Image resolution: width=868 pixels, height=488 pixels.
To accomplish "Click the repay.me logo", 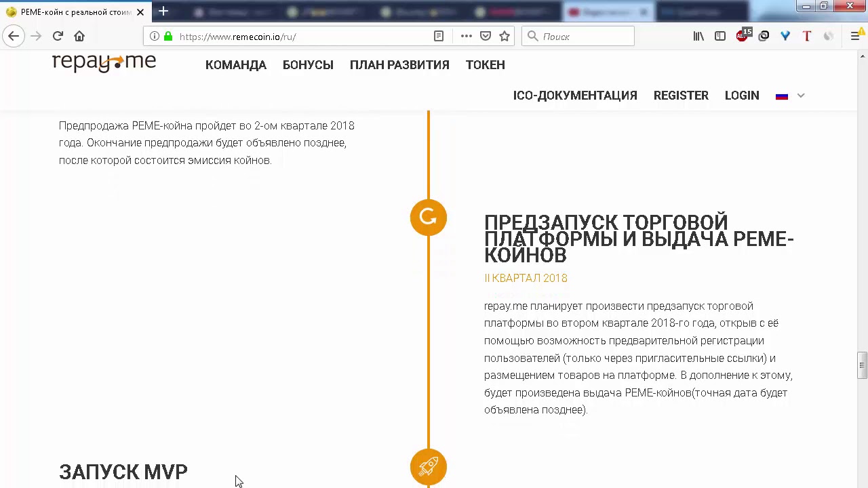I will pyautogui.click(x=104, y=63).
